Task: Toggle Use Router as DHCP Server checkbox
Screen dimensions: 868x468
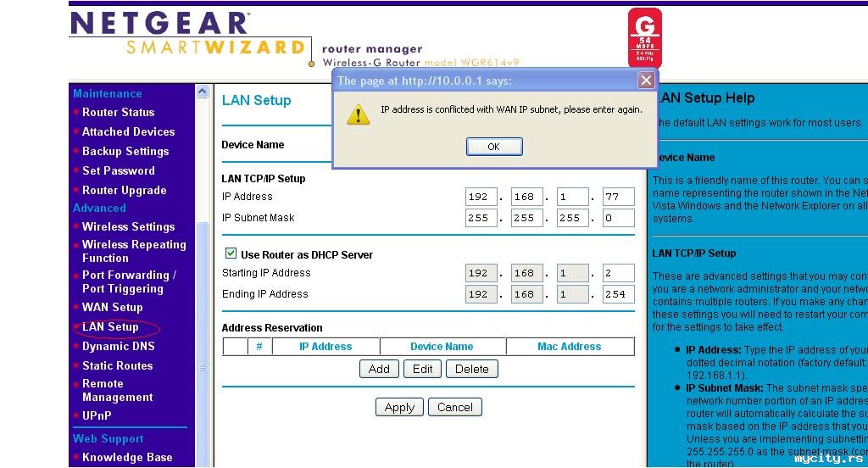Action: [231, 253]
